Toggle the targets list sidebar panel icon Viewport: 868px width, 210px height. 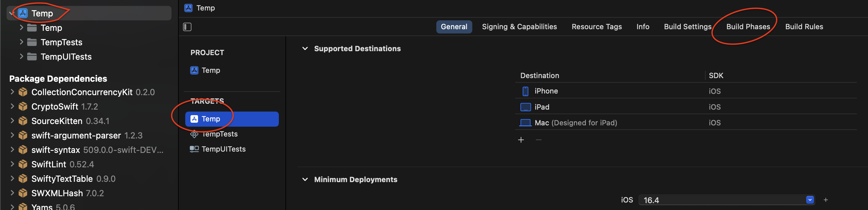click(187, 27)
